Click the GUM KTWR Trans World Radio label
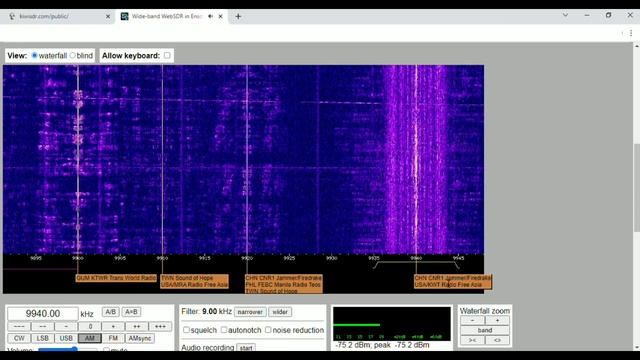Screen dimensions: 640x360 click(116, 278)
